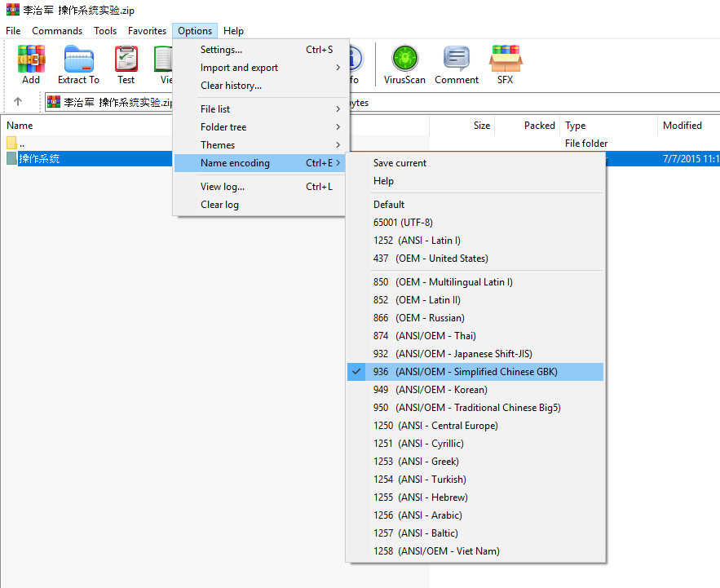Viewport: 720px width, 588px height.
Task: Click Help in the encoding submenu
Action: click(x=475, y=181)
